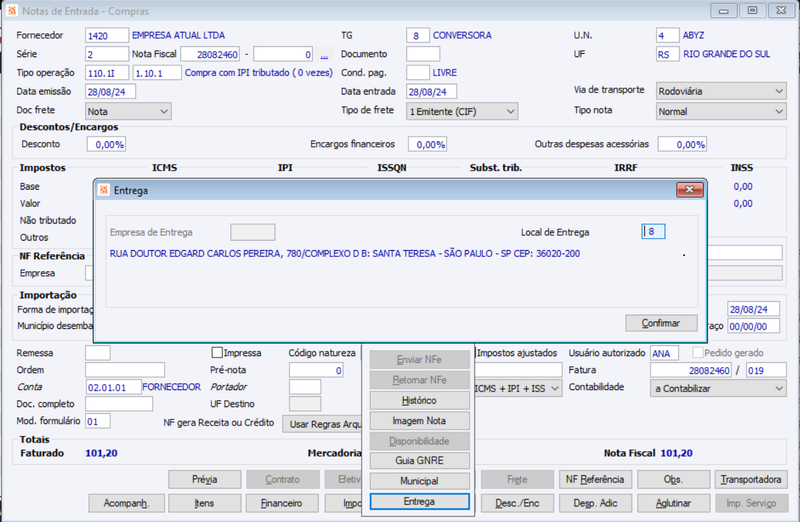Click Enviar NFe in the popup menu

point(419,360)
